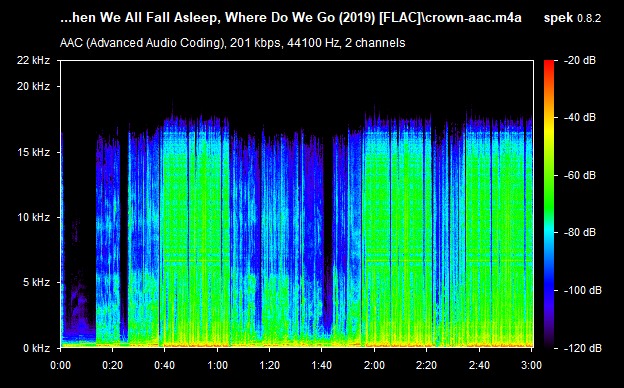
Task: Click the 10 kHz frequency label
Action: 33,217
